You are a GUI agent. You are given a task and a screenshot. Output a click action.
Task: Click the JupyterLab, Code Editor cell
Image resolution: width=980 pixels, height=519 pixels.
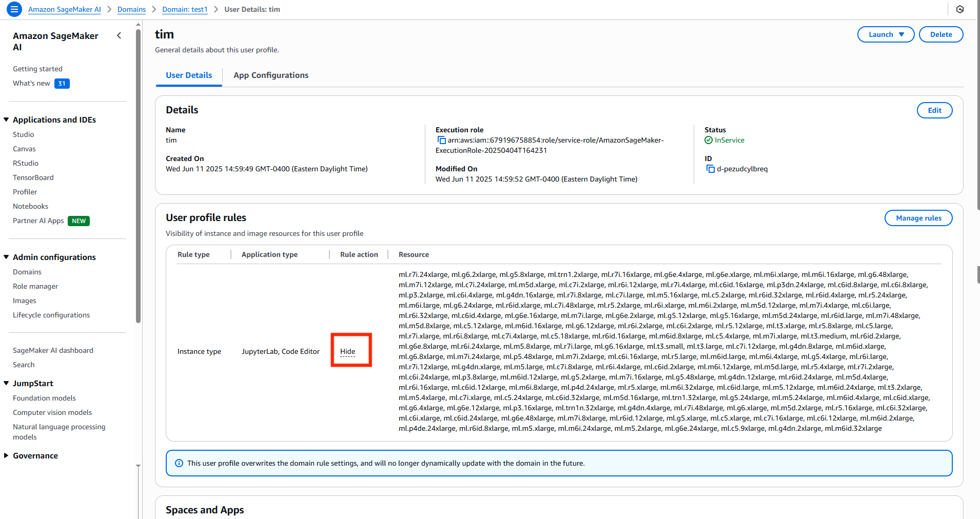281,351
